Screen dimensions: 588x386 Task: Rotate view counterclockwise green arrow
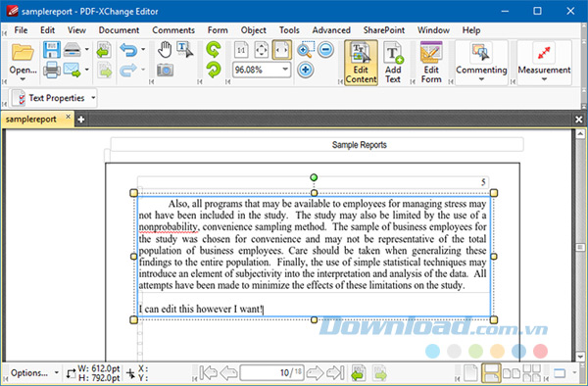[x=214, y=49]
